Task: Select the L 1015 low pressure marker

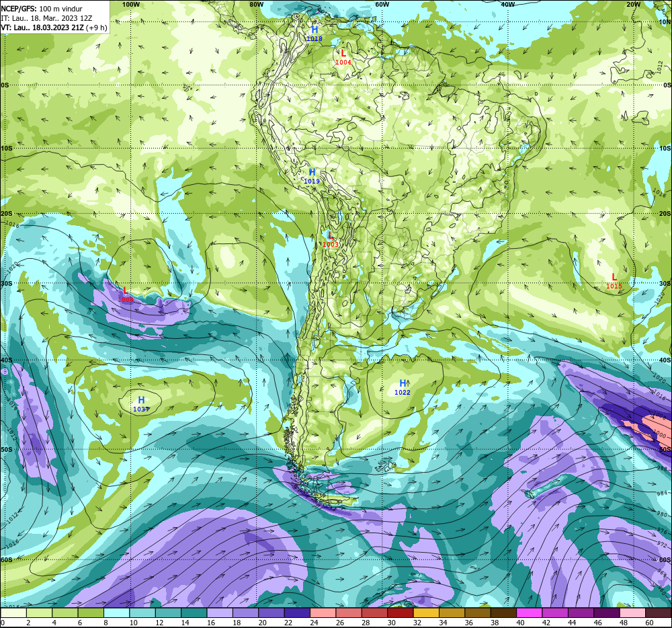Action: 614,281
